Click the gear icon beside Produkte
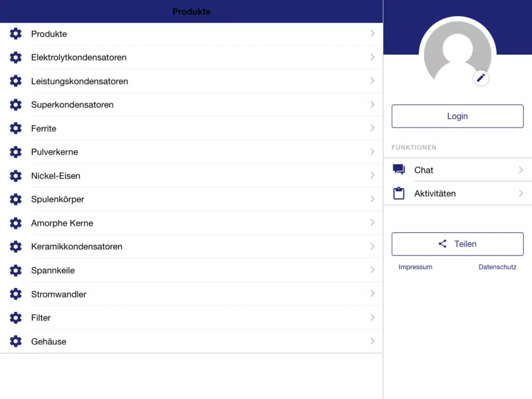The image size is (532, 399). click(x=15, y=34)
